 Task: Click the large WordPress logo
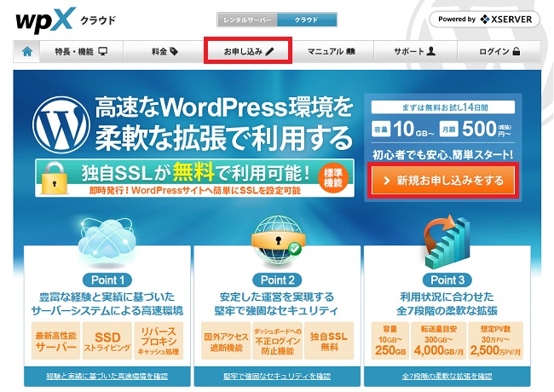click(61, 124)
